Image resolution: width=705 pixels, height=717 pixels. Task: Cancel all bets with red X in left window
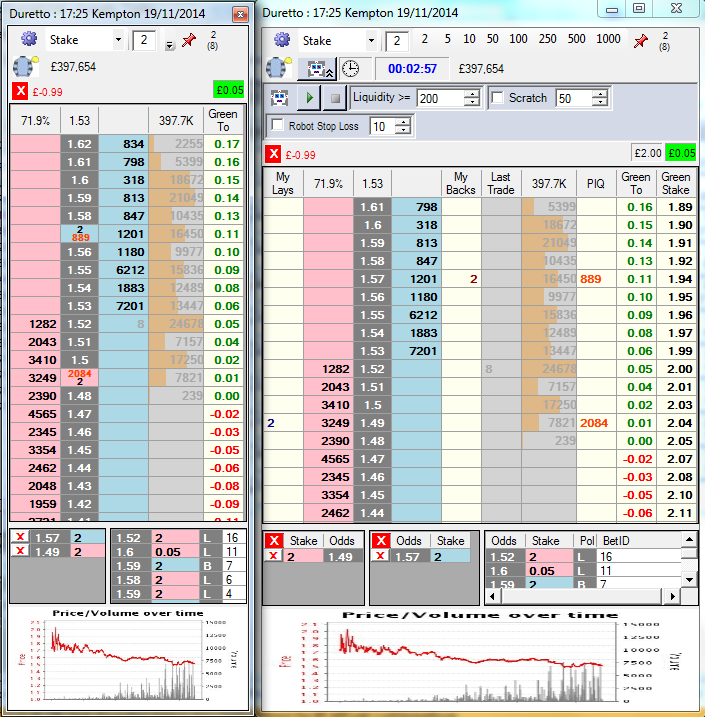point(21,91)
